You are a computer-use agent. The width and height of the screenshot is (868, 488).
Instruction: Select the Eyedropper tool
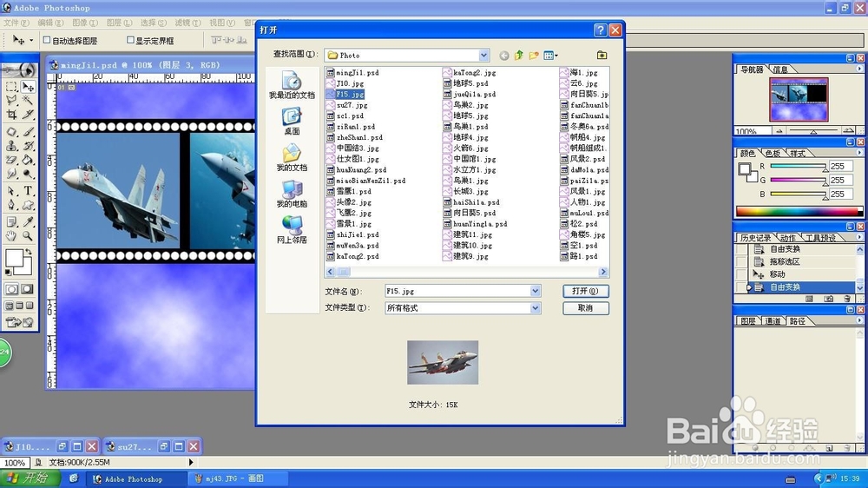tap(28, 222)
